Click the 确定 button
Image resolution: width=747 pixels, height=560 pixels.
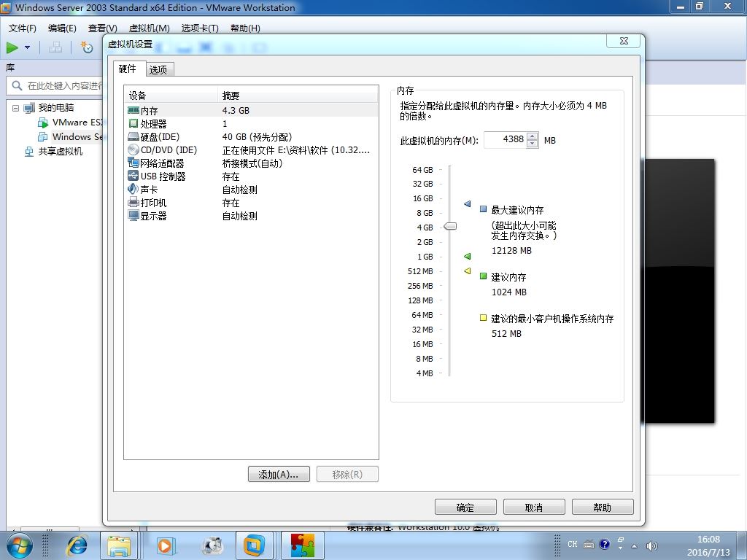pyautogui.click(x=465, y=507)
